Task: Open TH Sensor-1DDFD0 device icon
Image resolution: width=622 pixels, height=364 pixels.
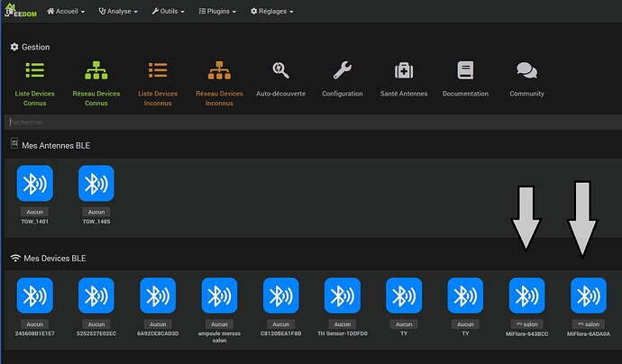Action: [343, 296]
